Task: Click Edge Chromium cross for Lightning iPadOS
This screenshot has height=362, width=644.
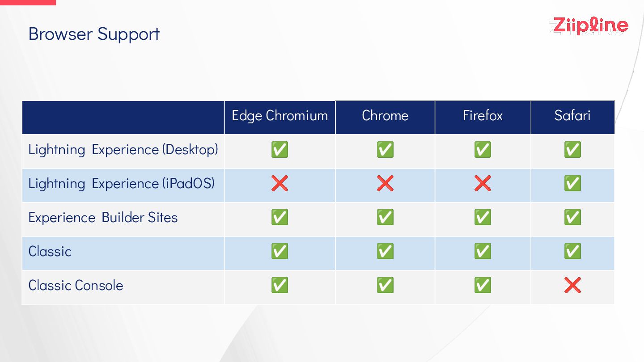Action: pyautogui.click(x=280, y=183)
